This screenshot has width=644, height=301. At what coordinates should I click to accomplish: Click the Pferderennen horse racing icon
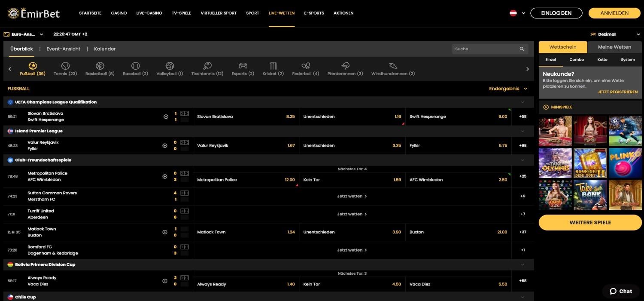[x=345, y=66]
